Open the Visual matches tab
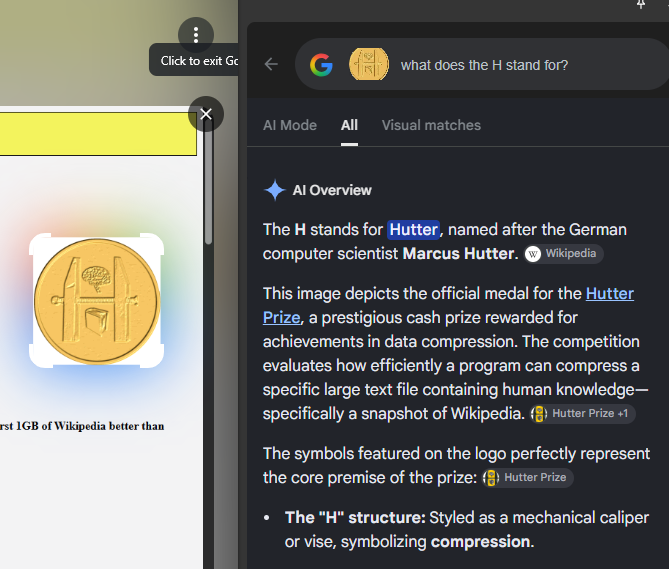The width and height of the screenshot is (669, 569). click(431, 125)
